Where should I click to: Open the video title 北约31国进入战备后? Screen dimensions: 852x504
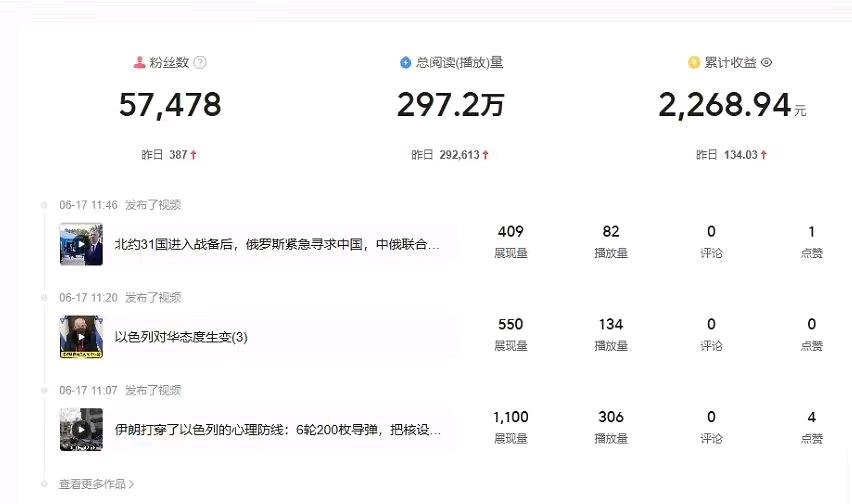pos(277,244)
